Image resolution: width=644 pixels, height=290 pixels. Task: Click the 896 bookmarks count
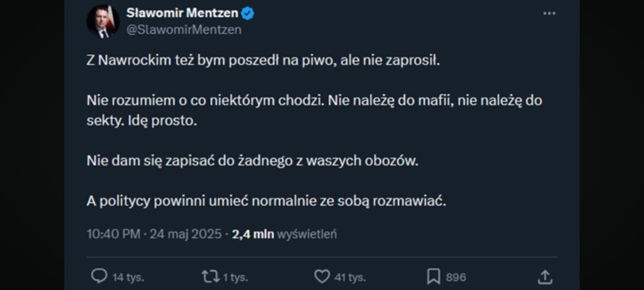click(456, 277)
